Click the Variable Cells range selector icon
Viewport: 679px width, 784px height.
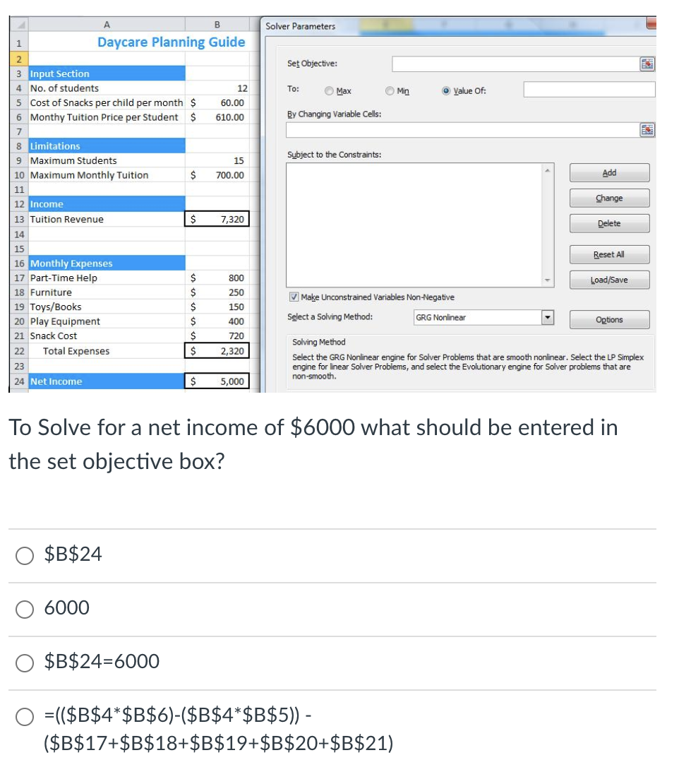(647, 130)
